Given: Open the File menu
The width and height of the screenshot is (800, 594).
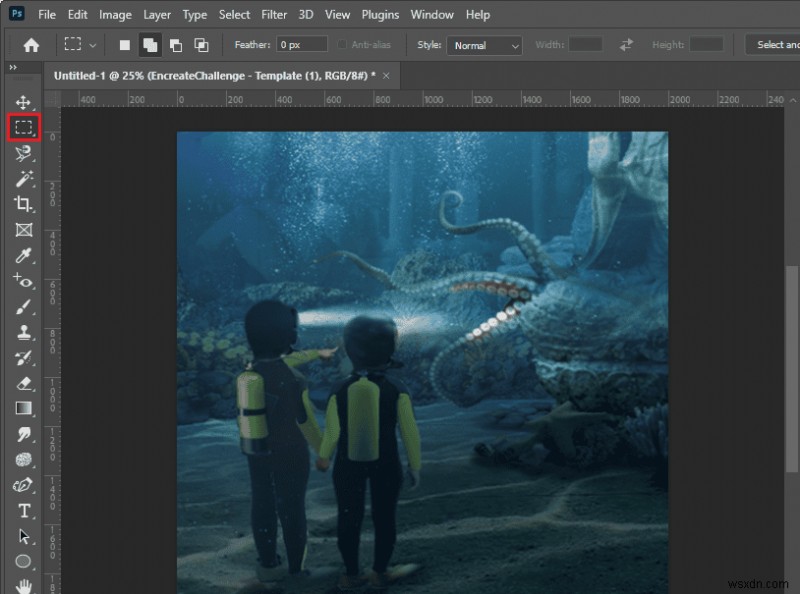Looking at the screenshot, I should (47, 15).
